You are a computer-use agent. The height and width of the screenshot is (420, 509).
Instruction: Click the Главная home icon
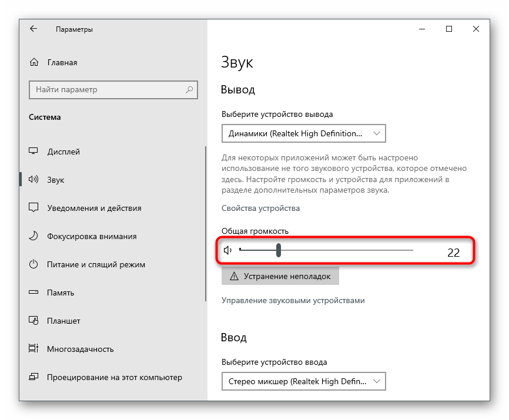(34, 62)
